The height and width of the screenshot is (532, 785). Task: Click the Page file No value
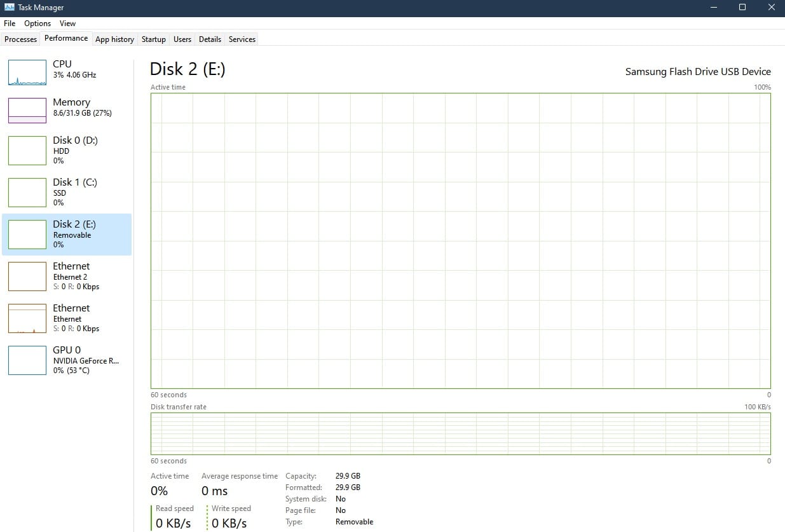pyautogui.click(x=341, y=510)
